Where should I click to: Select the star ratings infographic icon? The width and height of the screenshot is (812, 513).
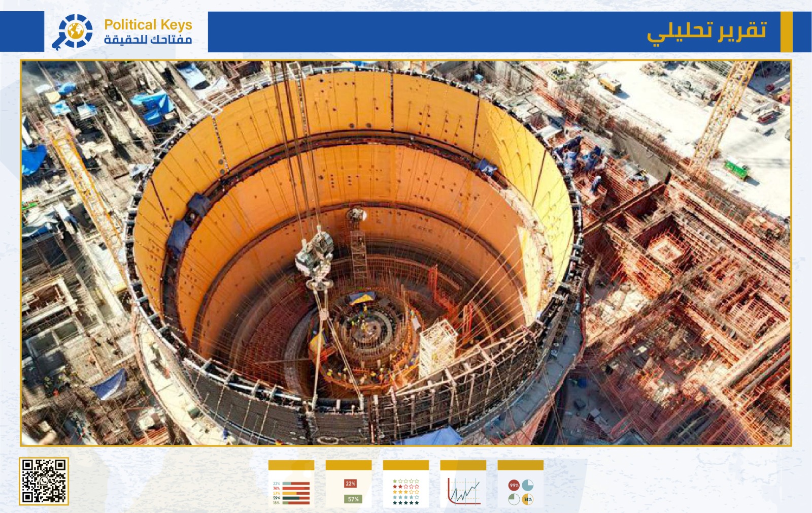(x=405, y=484)
